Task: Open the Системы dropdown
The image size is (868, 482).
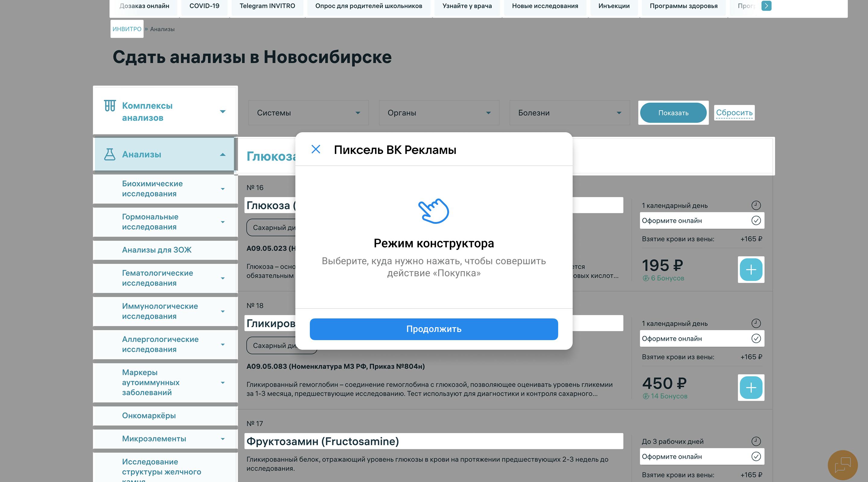Action: pyautogui.click(x=308, y=113)
